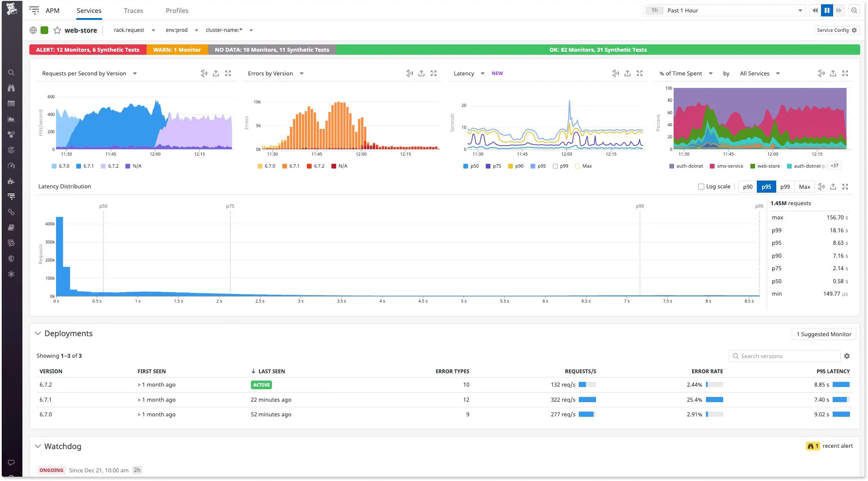Screen dimensions: 868x481
Task: Click the APM navigation menu icon
Action: (34, 10)
